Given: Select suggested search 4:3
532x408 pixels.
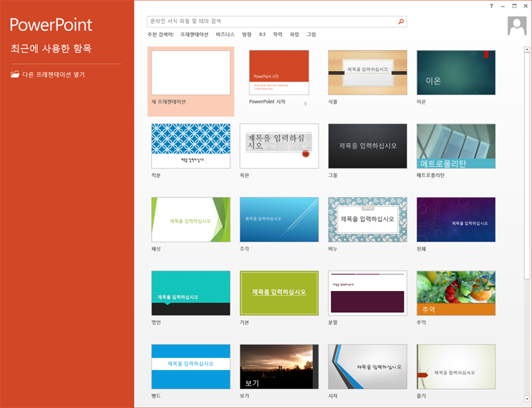Looking at the screenshot, I should 262,35.
